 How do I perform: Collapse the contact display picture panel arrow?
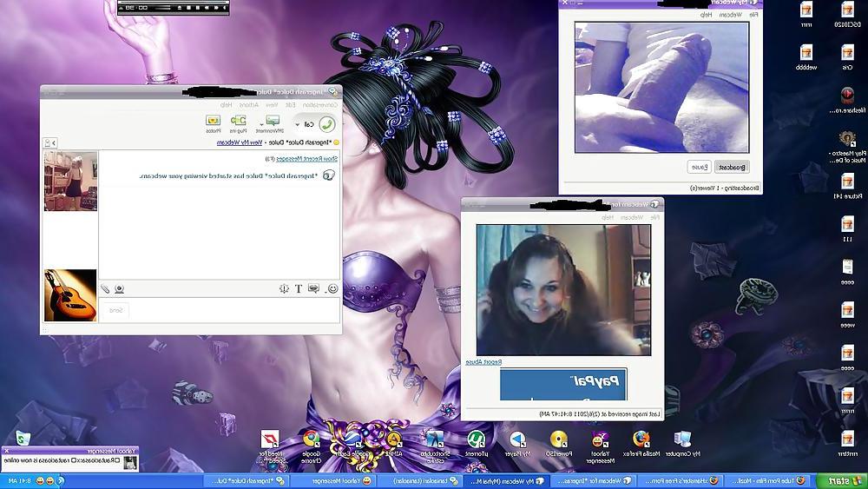click(50, 143)
